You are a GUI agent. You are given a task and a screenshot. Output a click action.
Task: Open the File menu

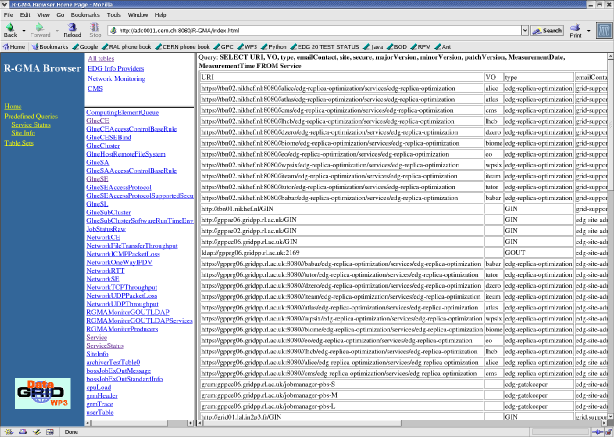coord(8,15)
